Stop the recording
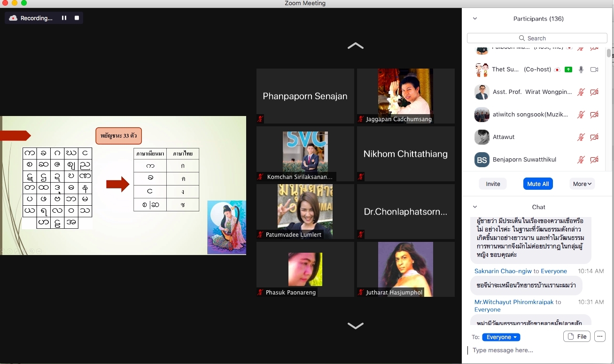This screenshot has width=614, height=364. click(77, 18)
